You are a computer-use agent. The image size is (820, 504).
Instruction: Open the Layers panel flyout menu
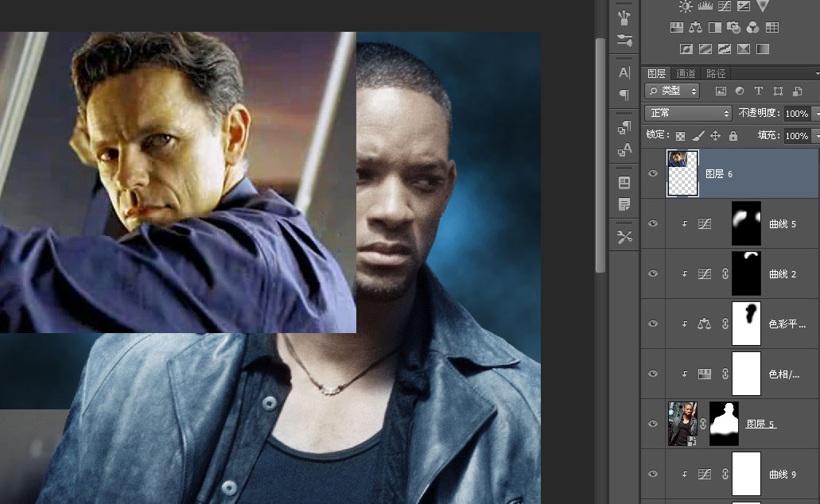pyautogui.click(x=818, y=74)
